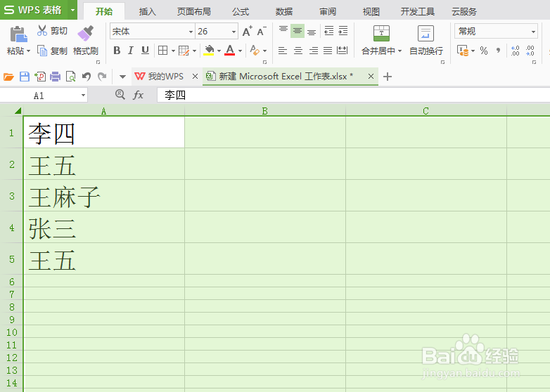The height and width of the screenshot is (392, 550).
Task: Align text right horizontally
Action: point(314,51)
